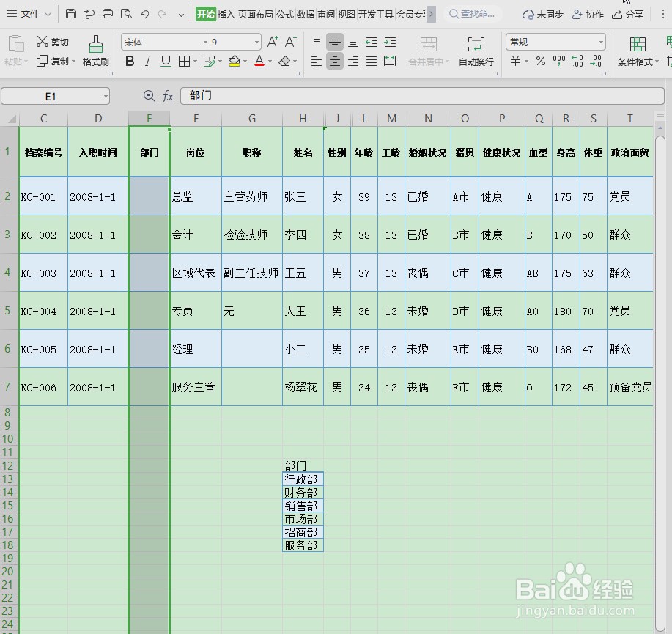
Task: Click the 未同步 sync button
Action: click(542, 14)
